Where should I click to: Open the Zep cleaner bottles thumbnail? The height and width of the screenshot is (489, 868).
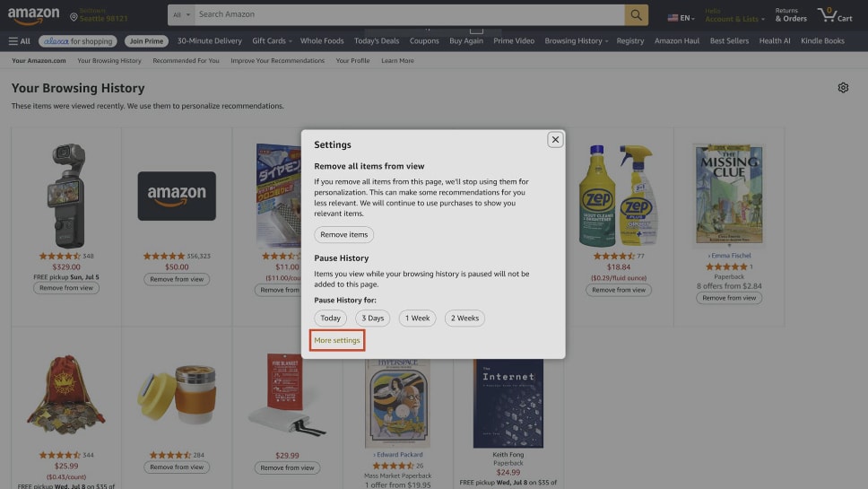[619, 196]
